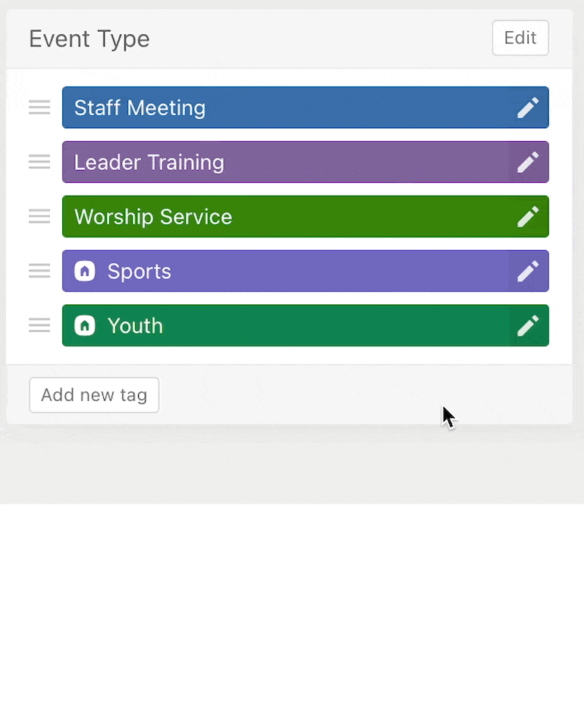Click the Youth tag pencil icon
The width and height of the screenshot is (584, 728).
pos(528,326)
